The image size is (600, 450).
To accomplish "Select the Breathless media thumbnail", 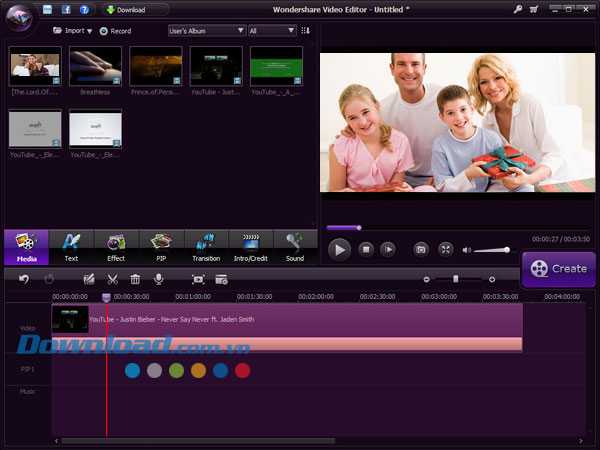I will [x=95, y=66].
